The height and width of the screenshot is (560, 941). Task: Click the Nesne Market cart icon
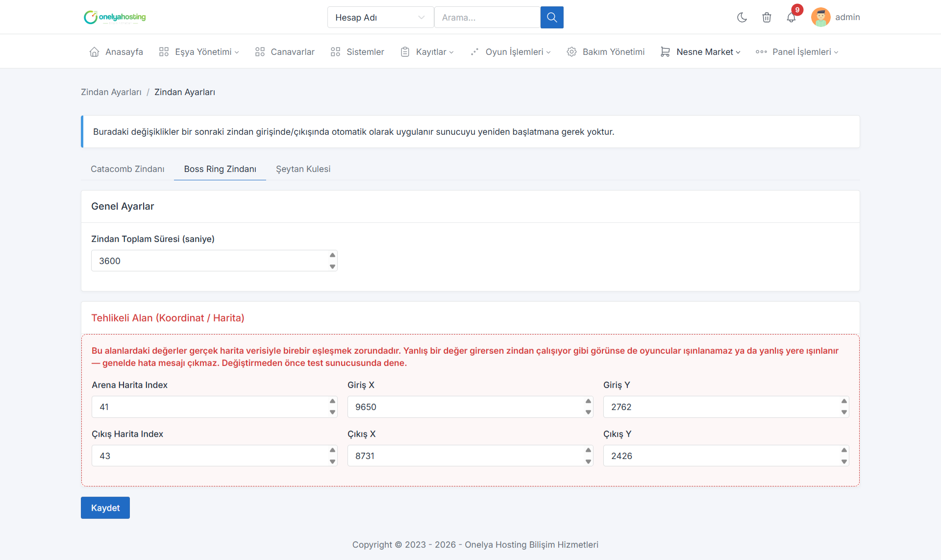pos(665,52)
